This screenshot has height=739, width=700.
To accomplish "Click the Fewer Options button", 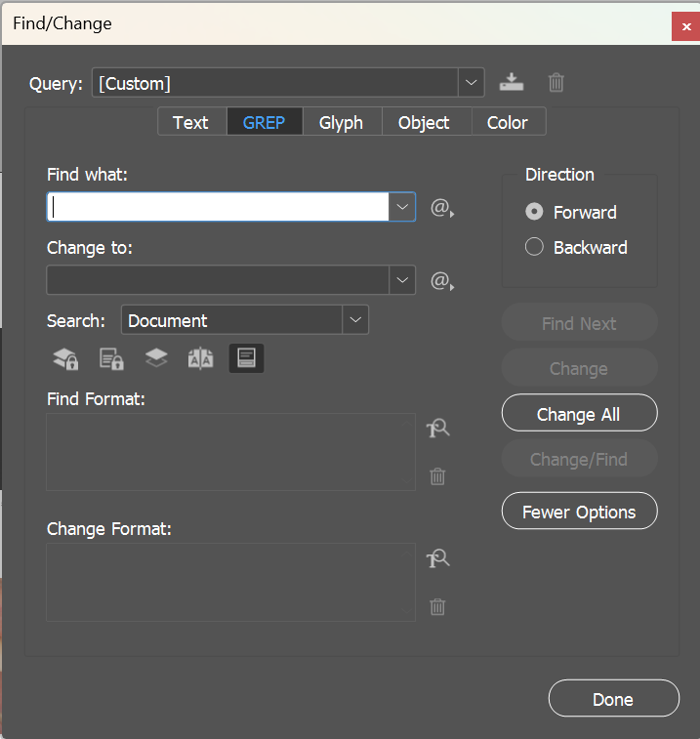I will pyautogui.click(x=579, y=512).
